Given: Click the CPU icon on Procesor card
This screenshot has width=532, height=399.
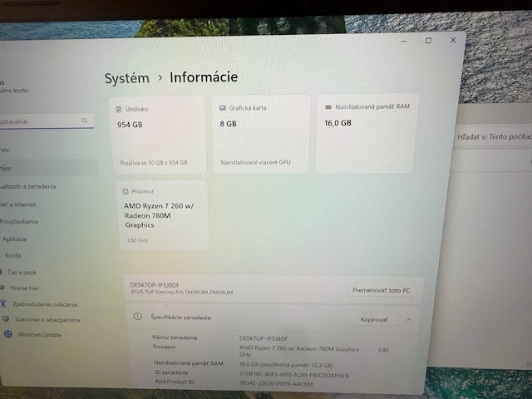Looking at the screenshot, I should click(126, 191).
